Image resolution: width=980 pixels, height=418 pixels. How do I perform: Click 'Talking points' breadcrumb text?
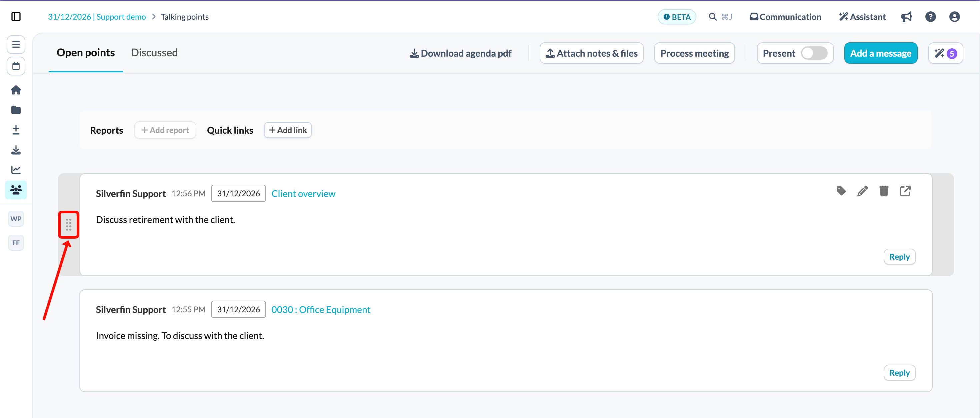click(x=185, y=17)
